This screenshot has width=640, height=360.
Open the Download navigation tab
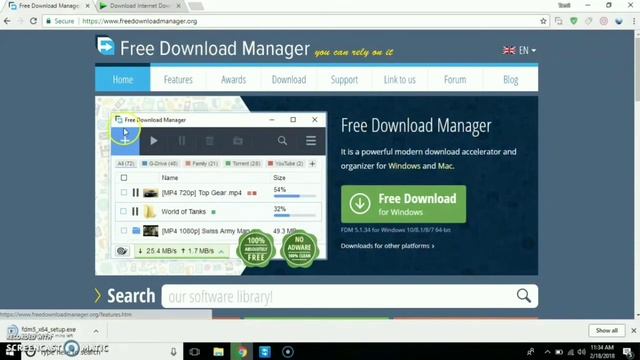tap(289, 79)
